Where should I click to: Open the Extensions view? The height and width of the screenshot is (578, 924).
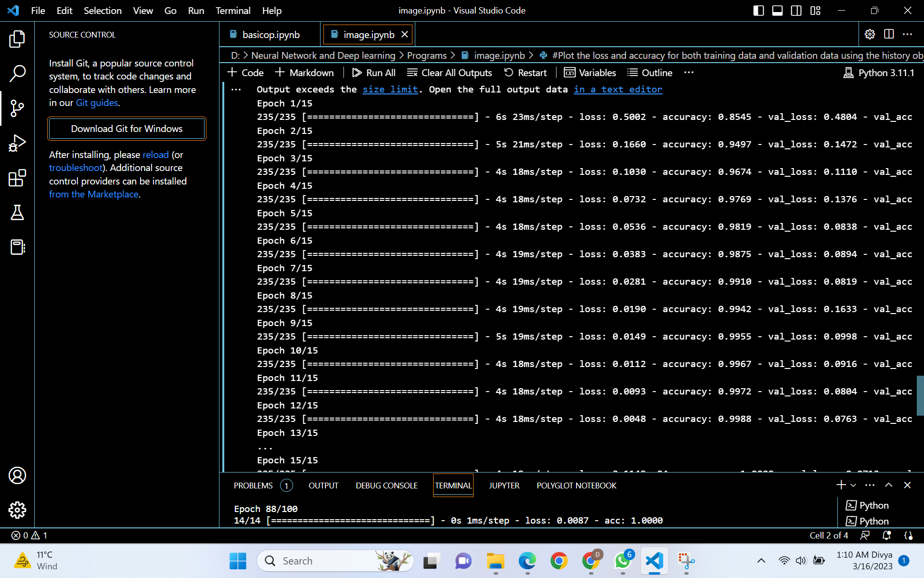[18, 178]
